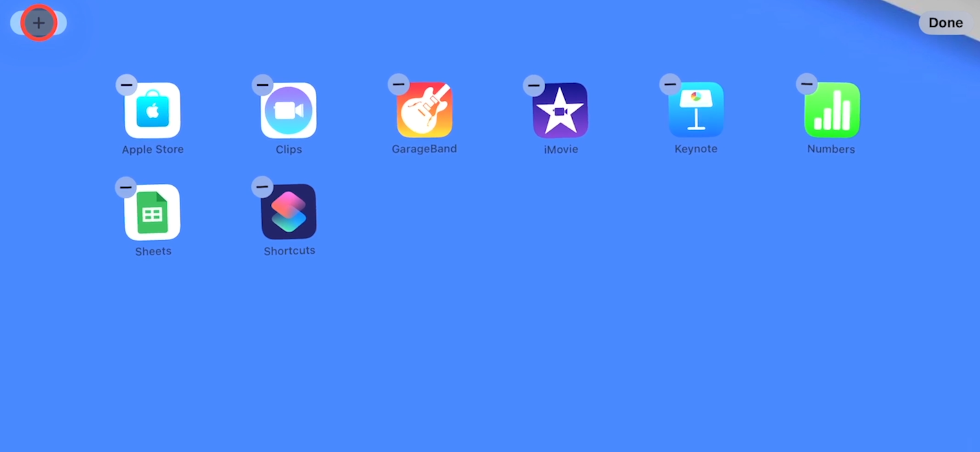Remove iMovie with its minus badge
The image size is (980, 452).
coord(534,86)
